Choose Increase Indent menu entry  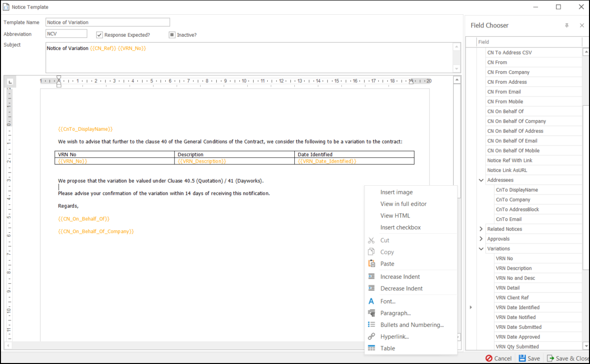click(400, 277)
